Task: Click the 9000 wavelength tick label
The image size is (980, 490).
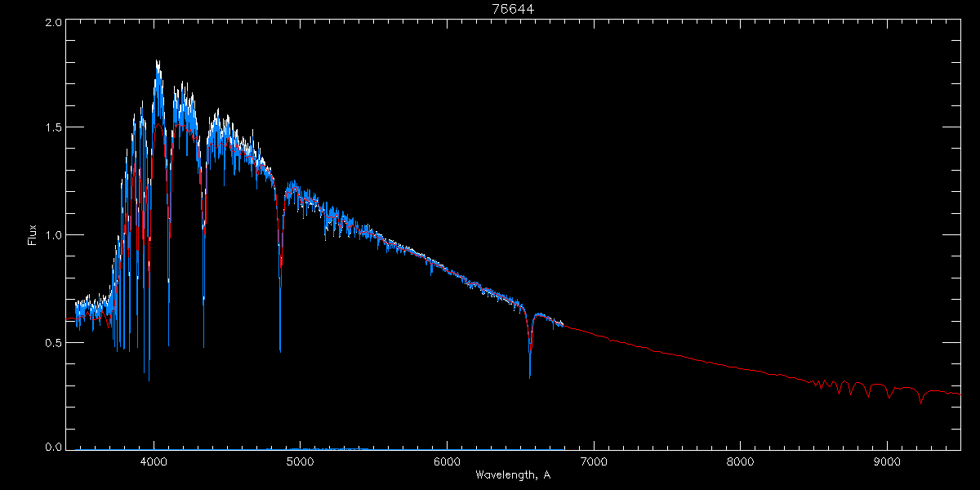Action: point(887,461)
